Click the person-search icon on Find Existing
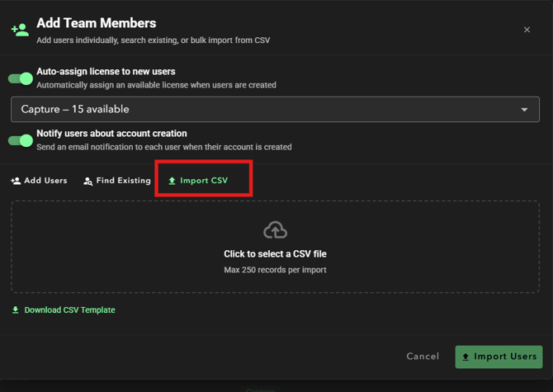This screenshot has width=553, height=392. coord(88,181)
